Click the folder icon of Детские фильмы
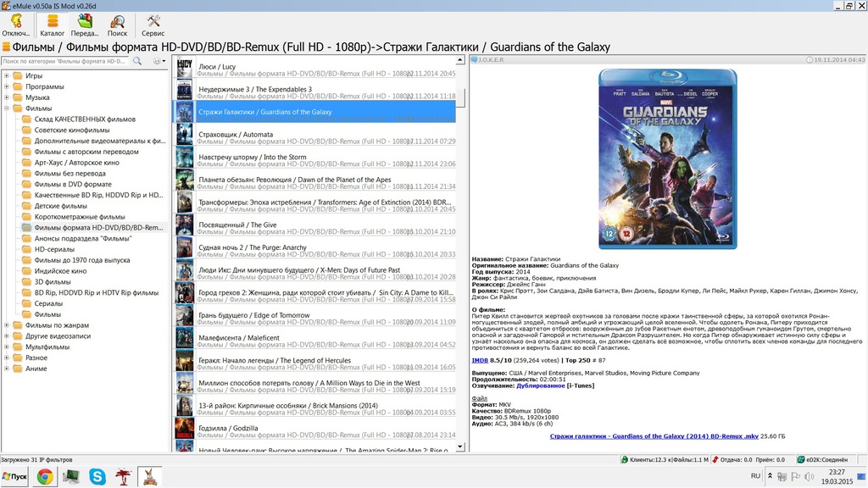Image resolution: width=868 pixels, height=488 pixels. coord(26,206)
